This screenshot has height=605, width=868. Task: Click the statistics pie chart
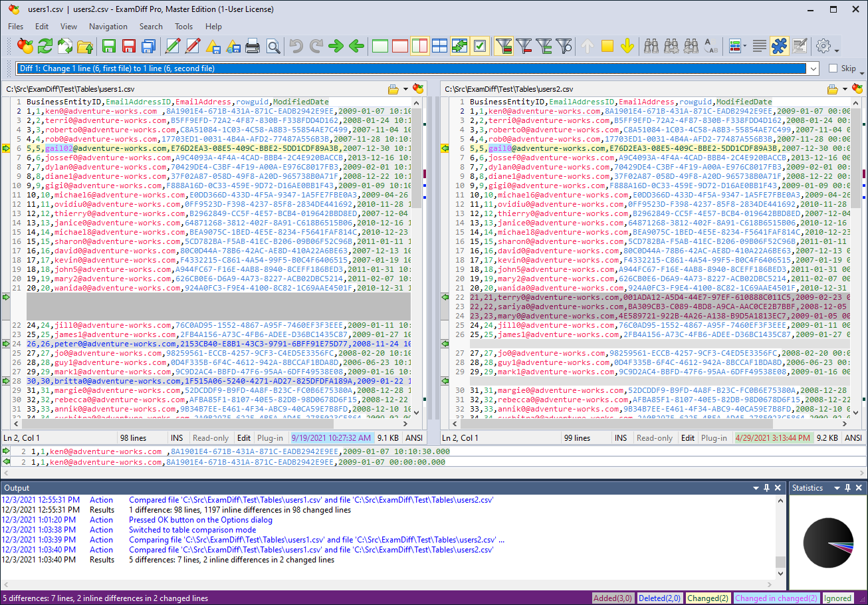pos(828,543)
